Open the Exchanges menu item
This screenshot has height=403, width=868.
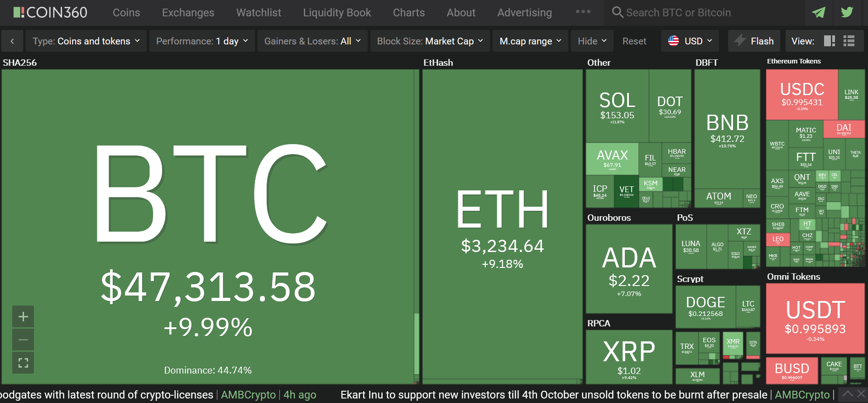(188, 13)
